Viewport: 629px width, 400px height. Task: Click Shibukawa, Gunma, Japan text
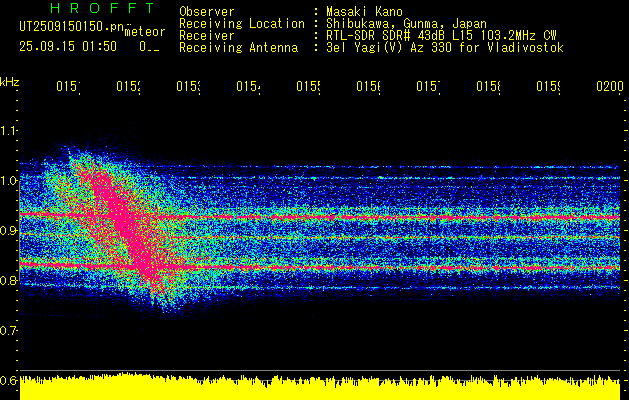point(406,24)
